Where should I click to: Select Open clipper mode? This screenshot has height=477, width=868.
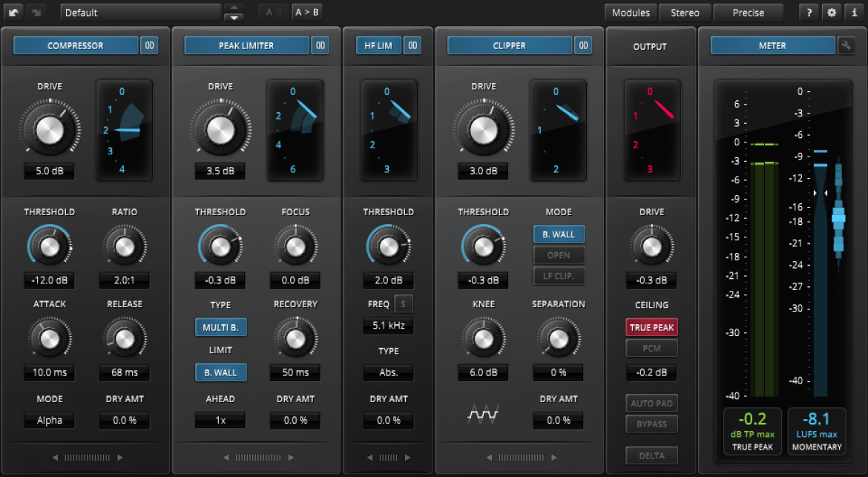tap(559, 255)
